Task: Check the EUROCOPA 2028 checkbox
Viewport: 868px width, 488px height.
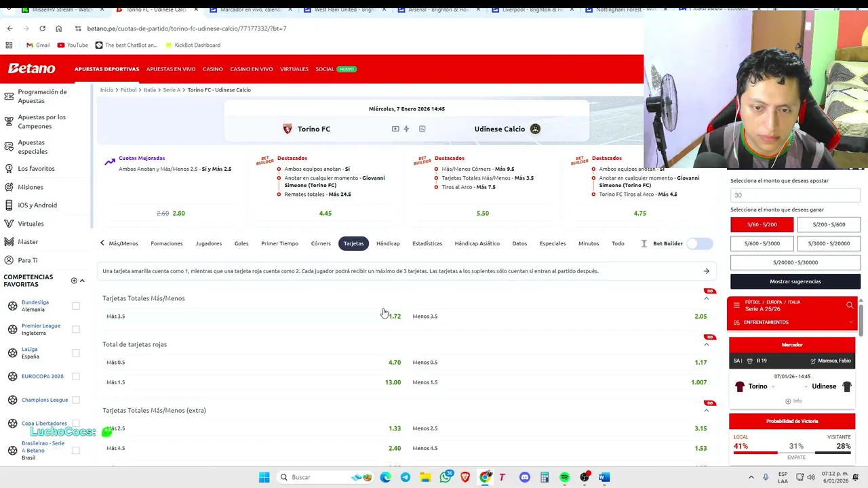Action: coord(76,376)
